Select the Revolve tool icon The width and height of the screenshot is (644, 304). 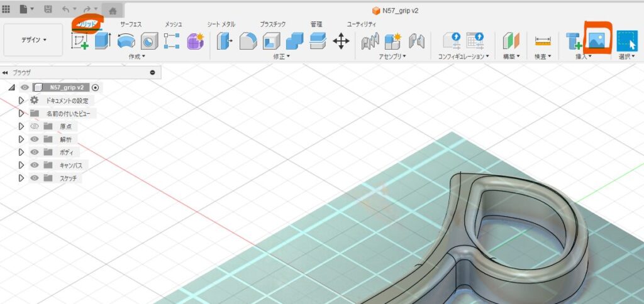pyautogui.click(x=126, y=41)
